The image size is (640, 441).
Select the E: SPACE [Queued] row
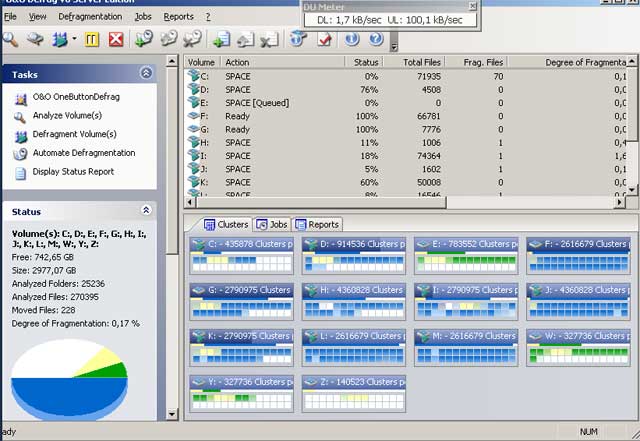pos(406,103)
